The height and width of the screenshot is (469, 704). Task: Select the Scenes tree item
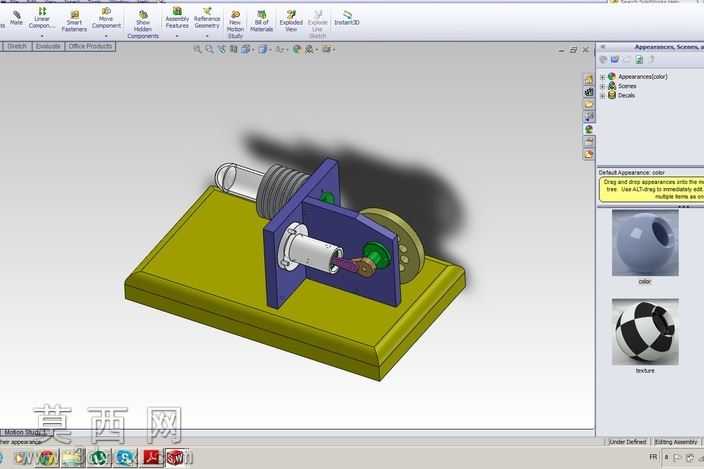[x=627, y=86]
